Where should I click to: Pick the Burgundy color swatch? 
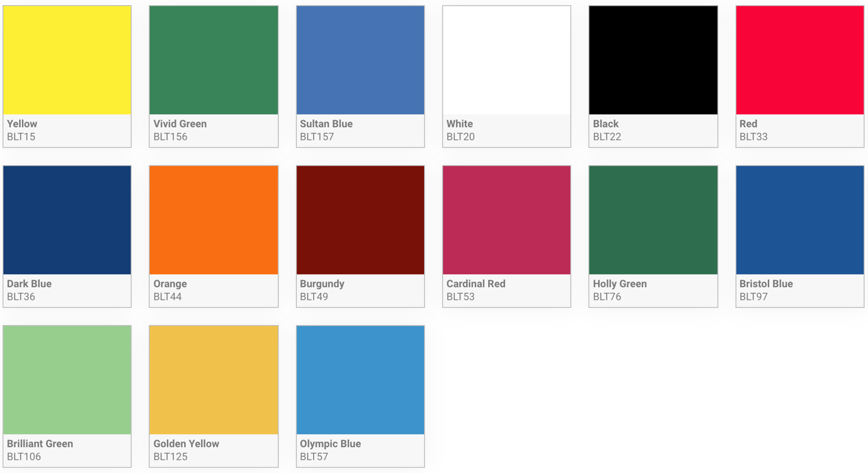pos(360,220)
